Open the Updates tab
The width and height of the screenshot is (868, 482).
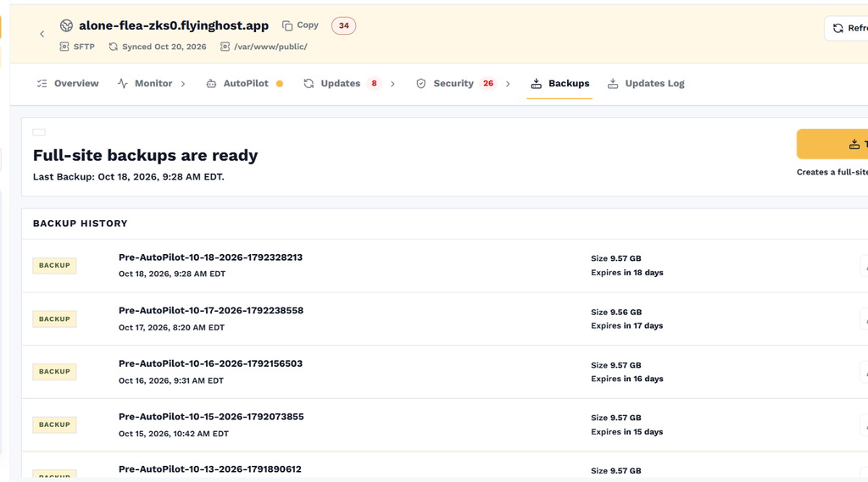click(x=332, y=84)
